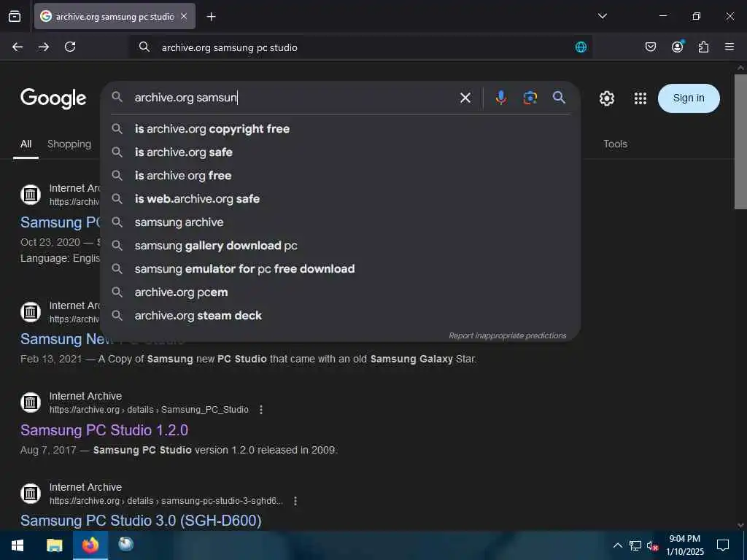
Task: Switch to the Shopping tab
Action: pos(69,144)
